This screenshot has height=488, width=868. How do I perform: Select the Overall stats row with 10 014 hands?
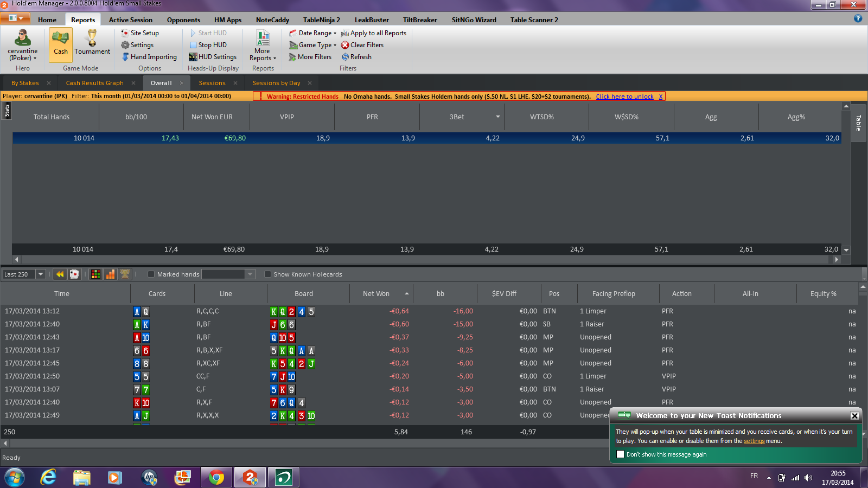point(427,138)
